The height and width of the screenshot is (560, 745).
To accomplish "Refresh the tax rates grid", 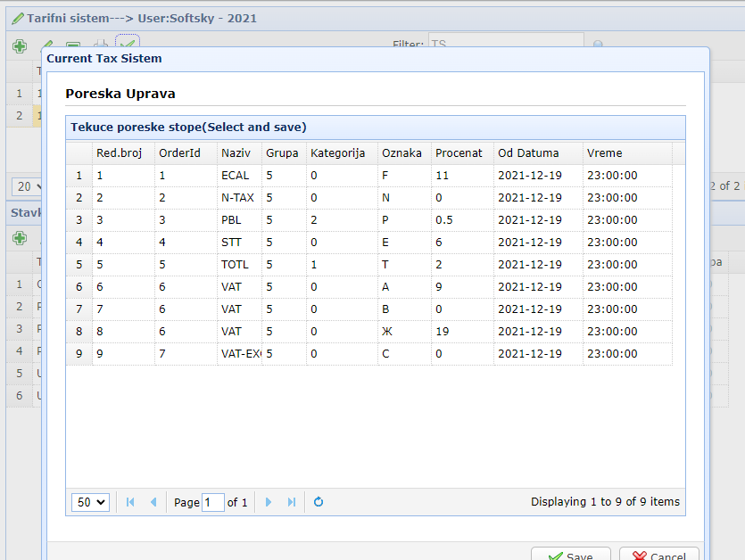I will click(x=319, y=502).
